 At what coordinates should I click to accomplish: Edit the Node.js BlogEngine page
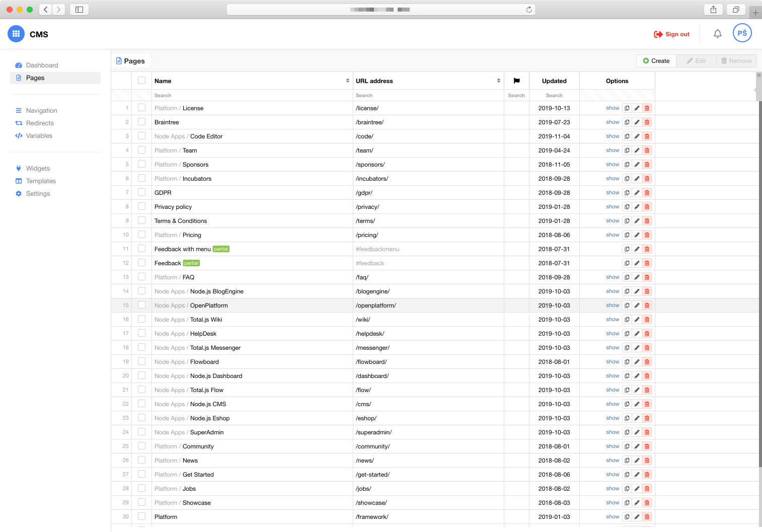point(637,291)
